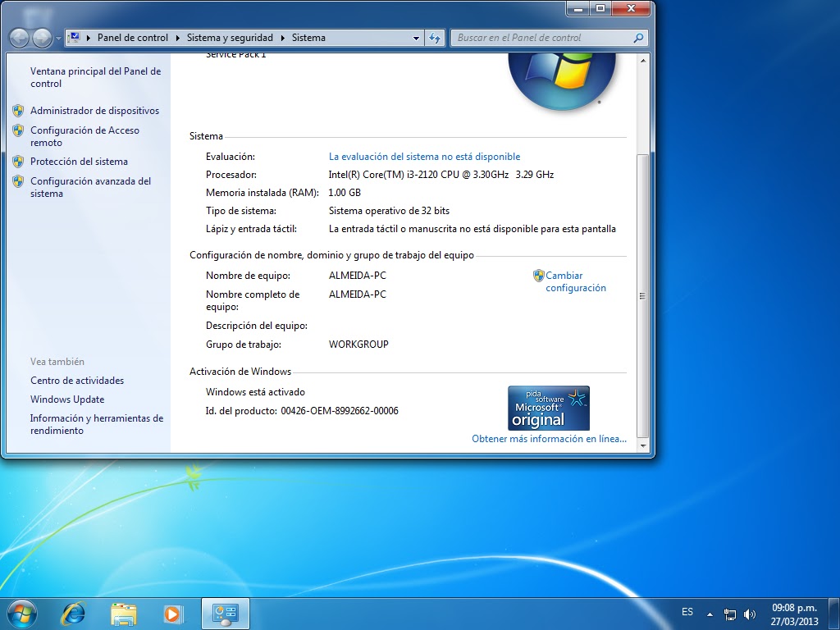Open Configuración avanzada del sistema
This screenshot has height=630, width=840.
90,187
